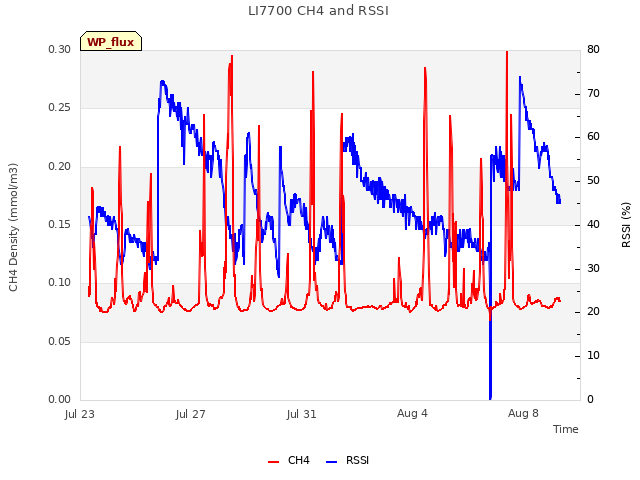The image size is (640, 480).
Task: Select the WP_flux annotation label
Action: 111,42
